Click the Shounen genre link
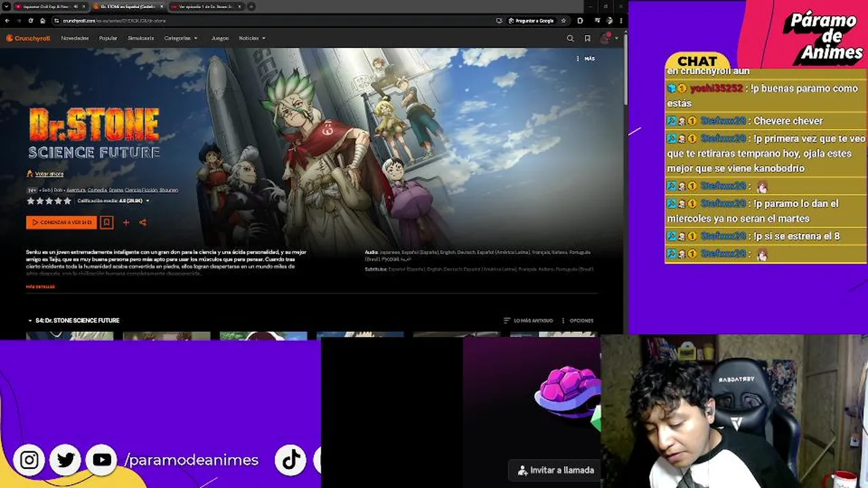This screenshot has width=868, height=488. 169,190
